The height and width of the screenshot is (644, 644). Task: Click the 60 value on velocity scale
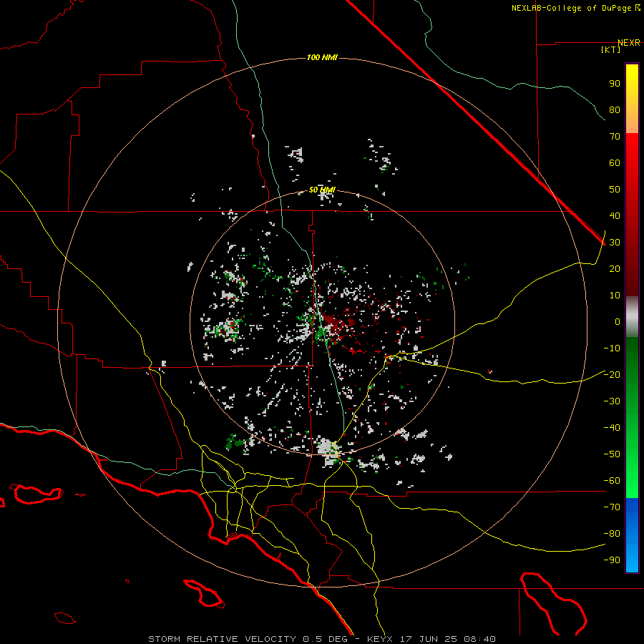coord(615,163)
